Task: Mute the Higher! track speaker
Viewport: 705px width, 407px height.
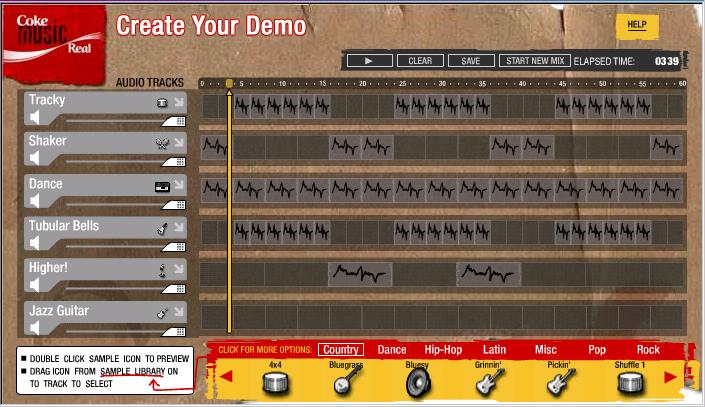Action: click(34, 285)
